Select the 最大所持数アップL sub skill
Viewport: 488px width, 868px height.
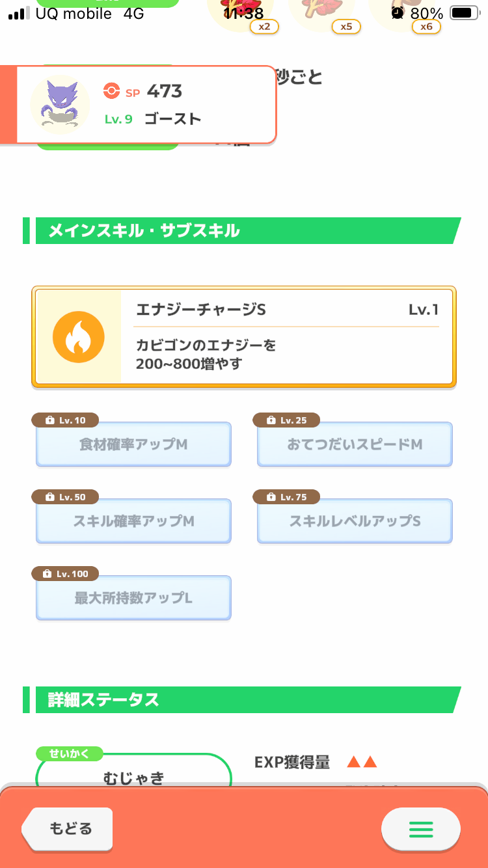[x=133, y=598]
